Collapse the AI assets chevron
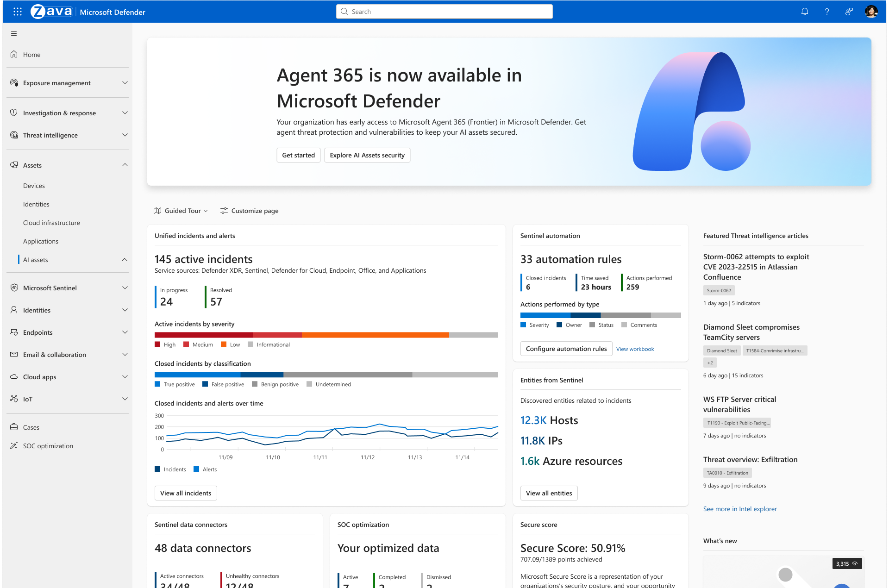Screen dimensions: 889x588 tap(125, 260)
